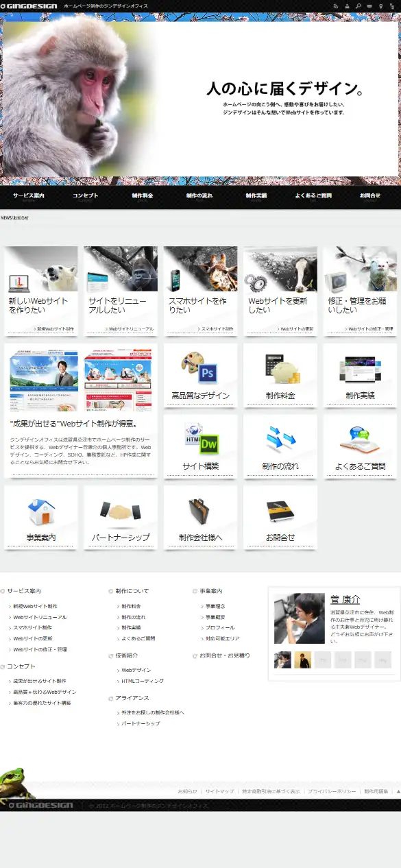Image resolution: width=401 pixels, height=868 pixels.
Task: Open the 修正・管理をお願いしたい card
Action: tap(361, 291)
